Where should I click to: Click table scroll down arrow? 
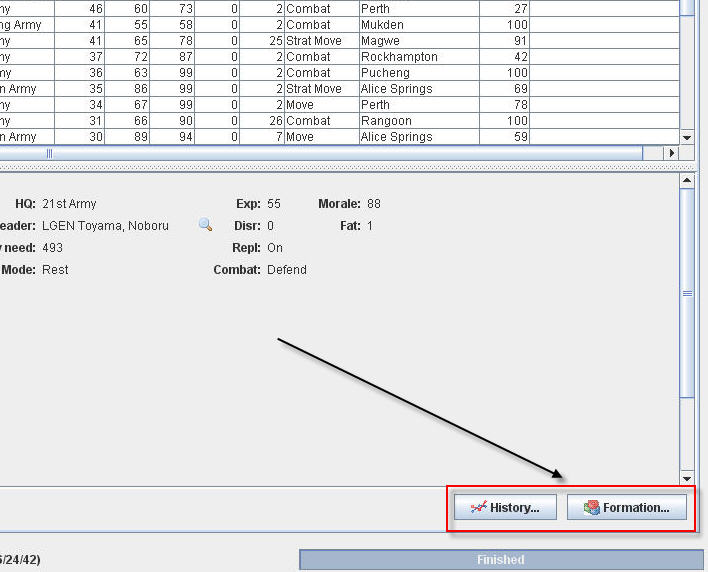687,137
